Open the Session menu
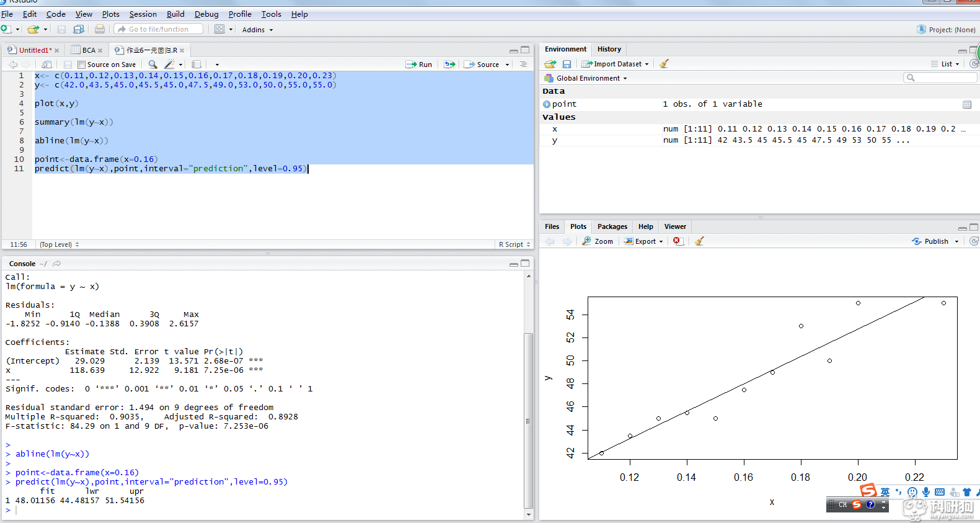This screenshot has height=523, width=980. coord(143,14)
